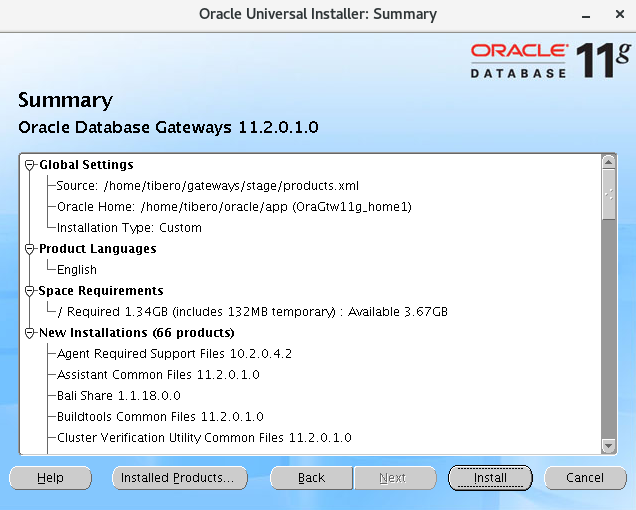Viewport: 636px width, 510px height.
Task: Click the scrollbar down arrow
Action: [608, 446]
